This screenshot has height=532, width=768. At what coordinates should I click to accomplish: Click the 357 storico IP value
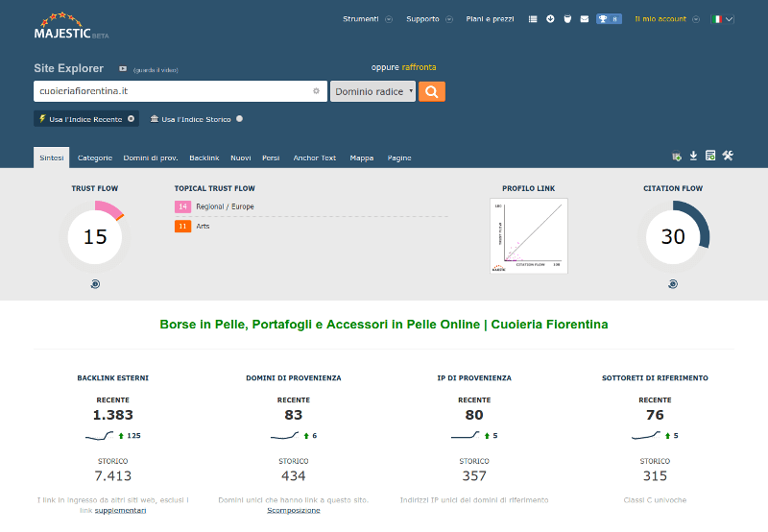[474, 475]
